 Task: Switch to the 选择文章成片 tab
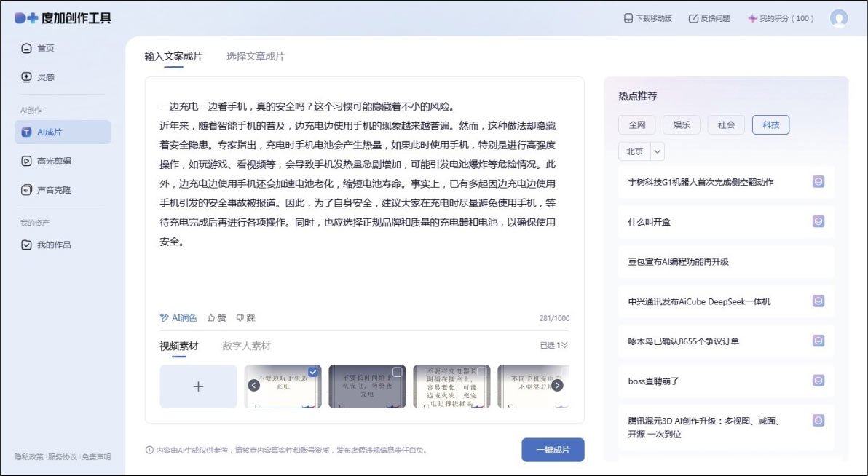coord(255,56)
